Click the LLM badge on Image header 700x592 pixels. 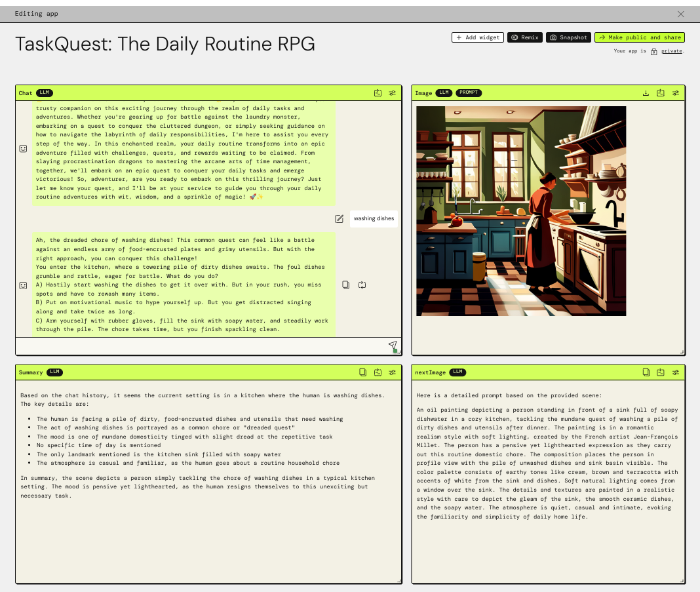(x=444, y=93)
